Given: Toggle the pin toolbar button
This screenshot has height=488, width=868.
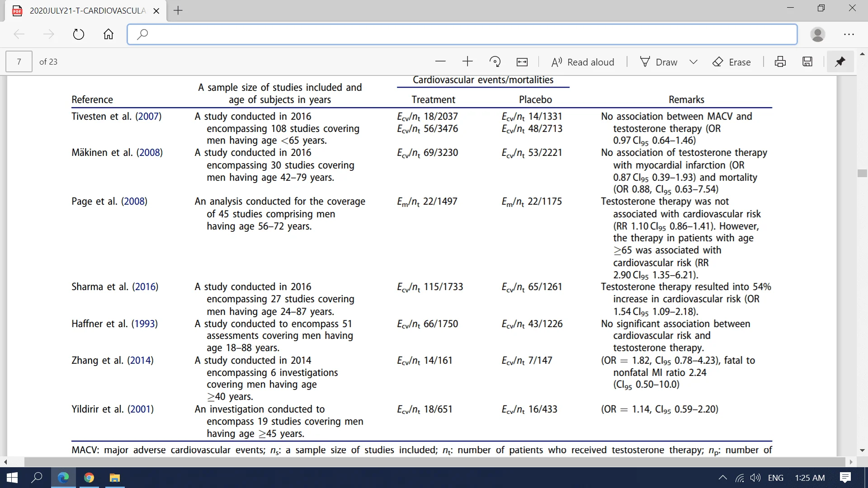Looking at the screenshot, I should coord(840,61).
